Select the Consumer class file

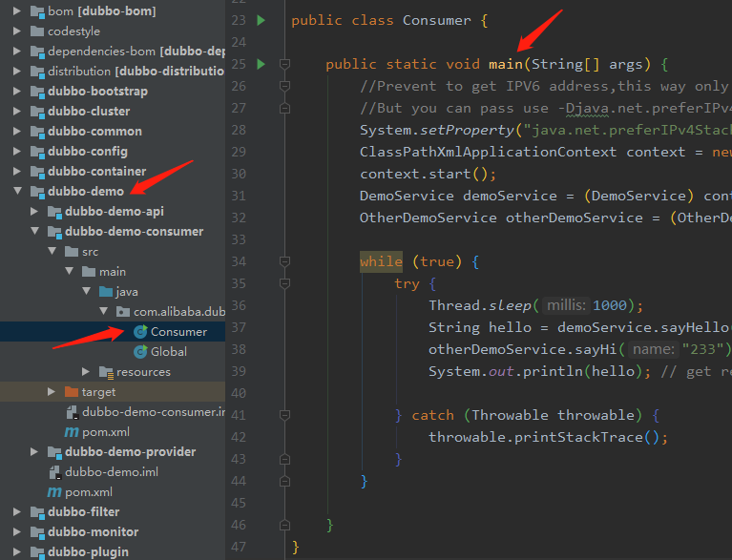click(x=113, y=331)
